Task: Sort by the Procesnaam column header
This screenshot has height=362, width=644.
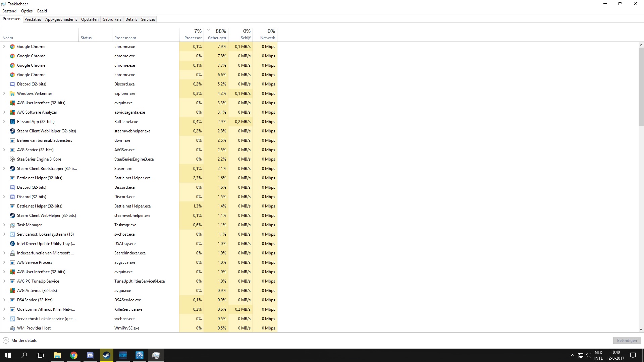Action: [146, 34]
